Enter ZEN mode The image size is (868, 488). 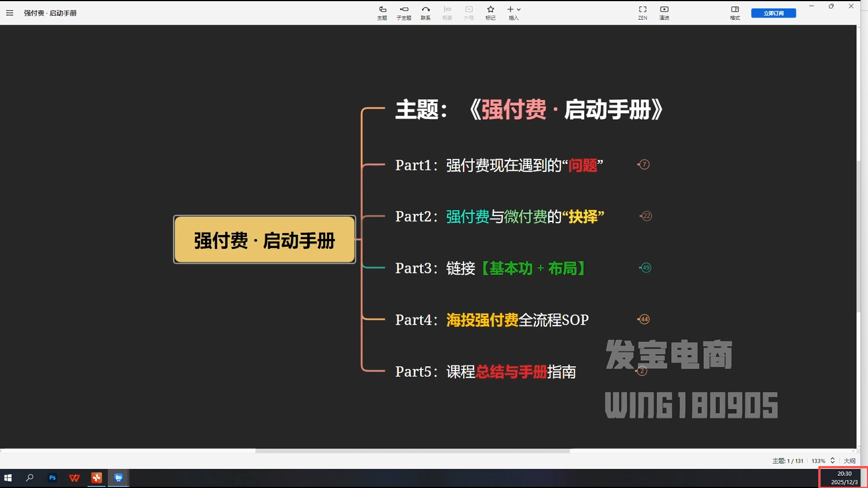click(642, 13)
